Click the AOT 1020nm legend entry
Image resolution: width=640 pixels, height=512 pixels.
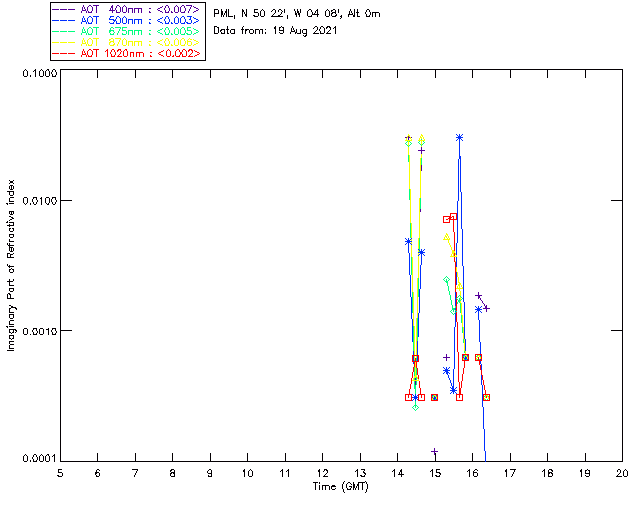[x=127, y=53]
